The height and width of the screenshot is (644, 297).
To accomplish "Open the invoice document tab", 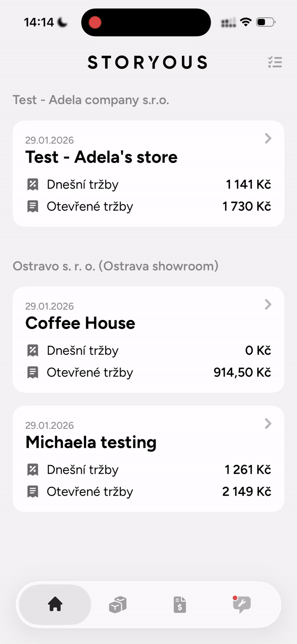I will 180,605.
